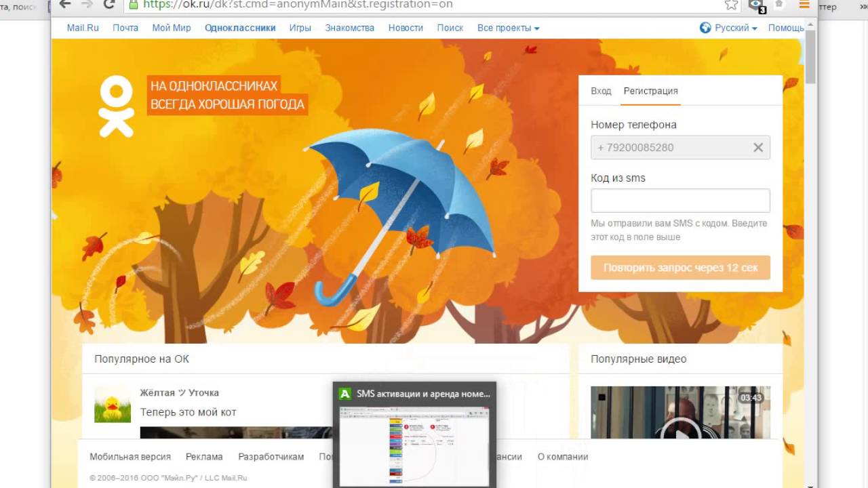Image resolution: width=868 pixels, height=488 pixels.
Task: Click the Популярные видео heading
Action: point(638,359)
